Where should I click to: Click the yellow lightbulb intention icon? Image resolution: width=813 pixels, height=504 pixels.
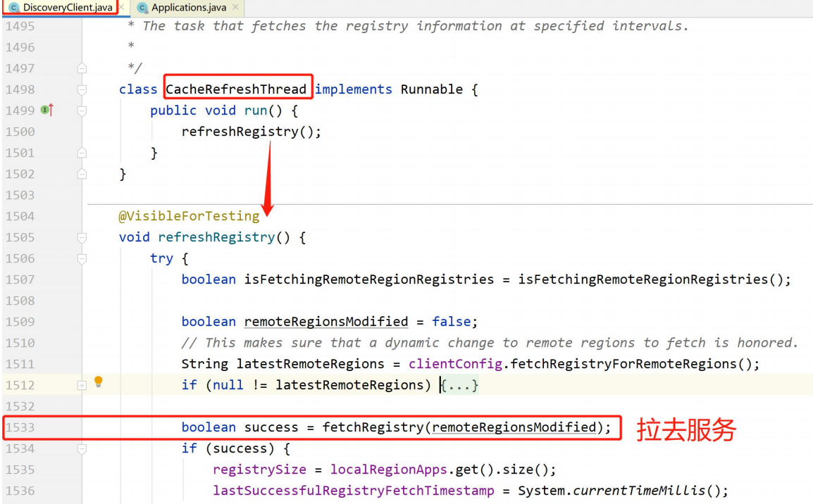(x=98, y=382)
